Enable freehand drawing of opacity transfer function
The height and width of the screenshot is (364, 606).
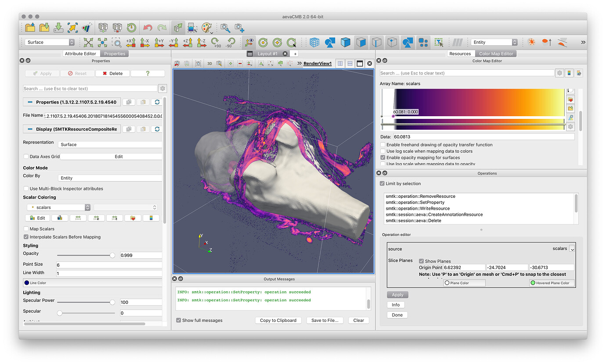click(383, 145)
